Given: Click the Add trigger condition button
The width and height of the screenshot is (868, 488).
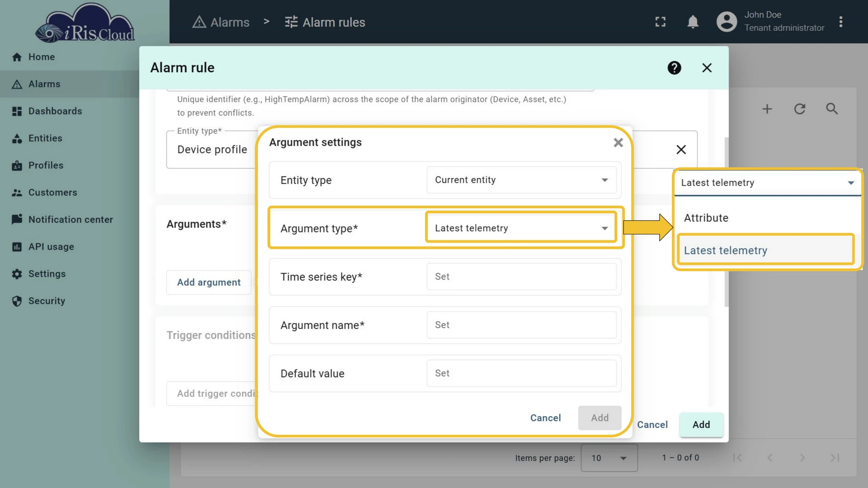Looking at the screenshot, I should pos(212,394).
